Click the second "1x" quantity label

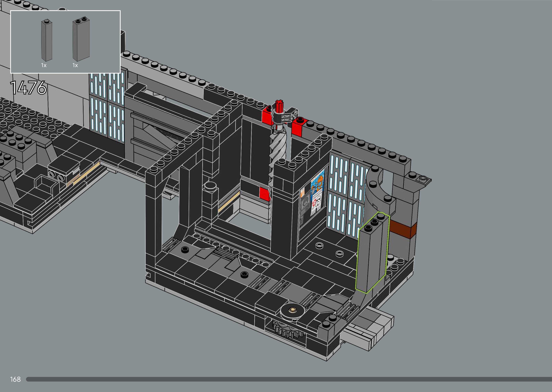pyautogui.click(x=75, y=65)
